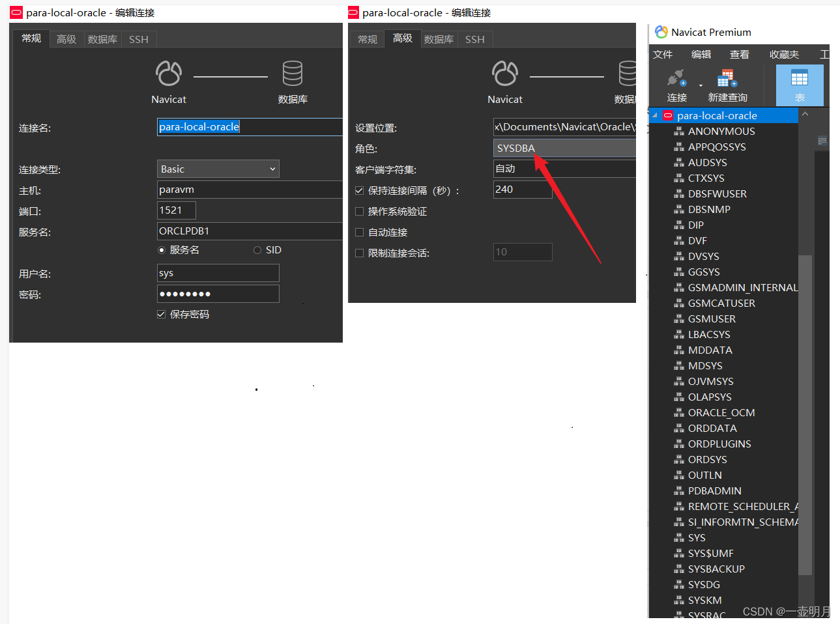Toggle the Save Password (保存密码) checkbox

click(161, 314)
